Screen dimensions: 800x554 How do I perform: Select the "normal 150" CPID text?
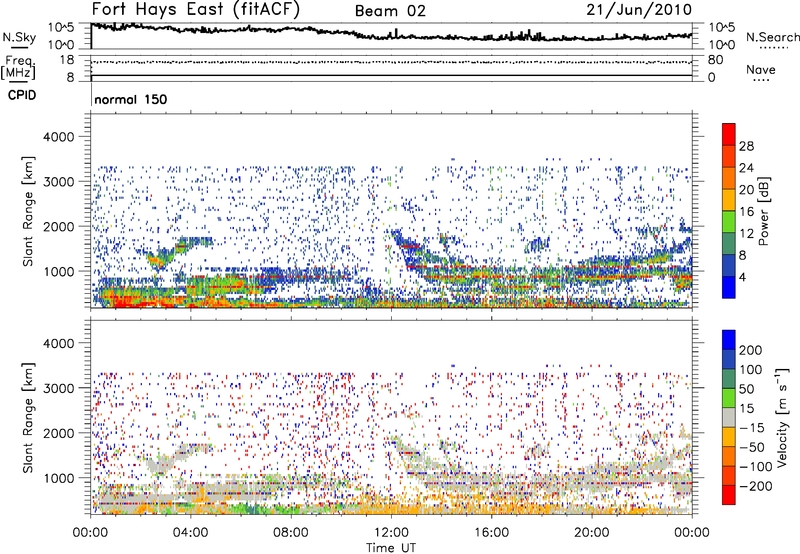(x=131, y=99)
